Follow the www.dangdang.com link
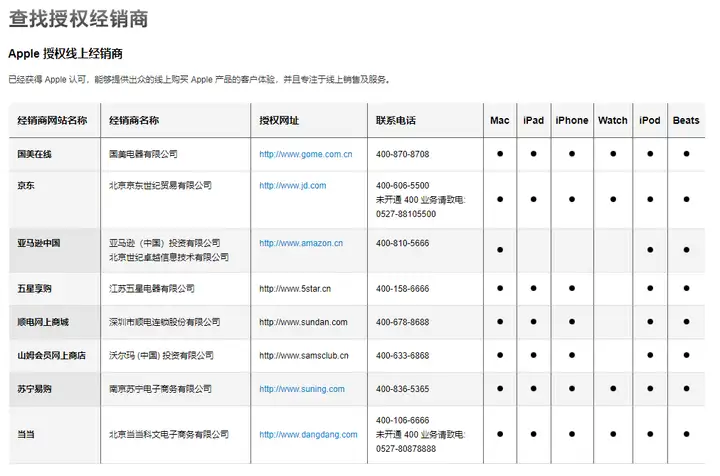Image resolution: width=720 pixels, height=476 pixels. click(308, 434)
